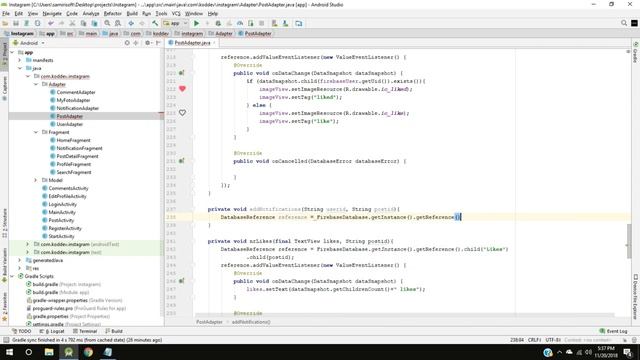The image size is (640, 360).
Task: Toggle tool window bars in status bar corner
Action: (6, 340)
